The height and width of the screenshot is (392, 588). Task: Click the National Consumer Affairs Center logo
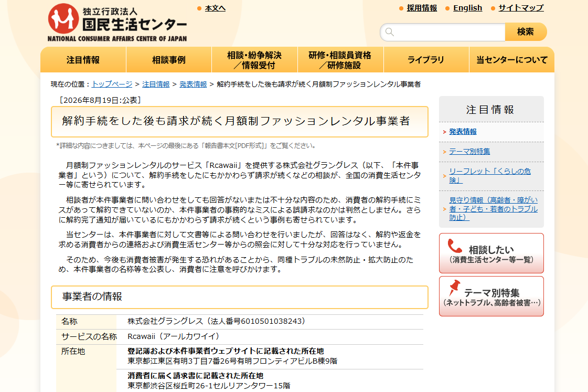click(x=117, y=23)
